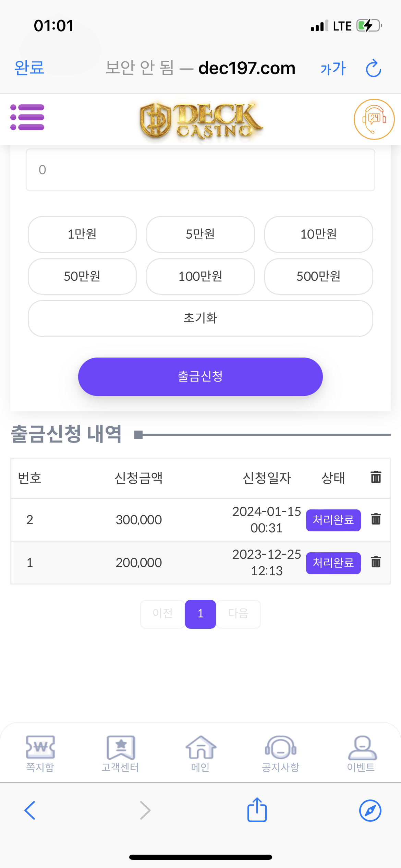
Task: Focus the withdrawal amount input field
Action: (x=200, y=170)
